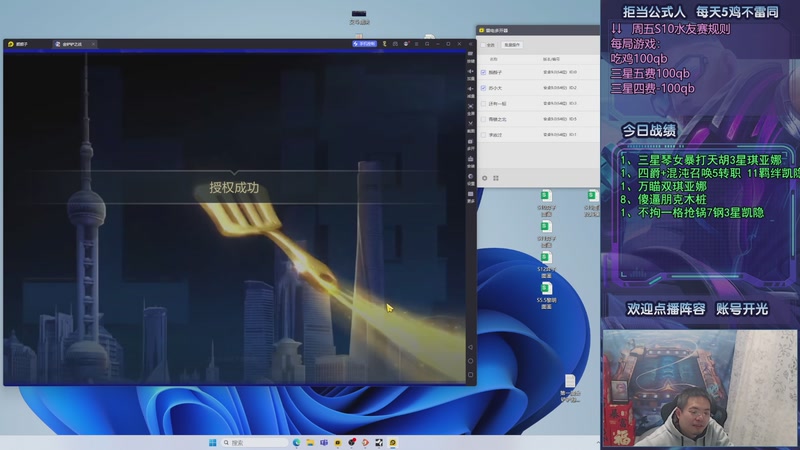Tap the Android recent apps square button
The height and width of the screenshot is (450, 800).
click(470, 375)
